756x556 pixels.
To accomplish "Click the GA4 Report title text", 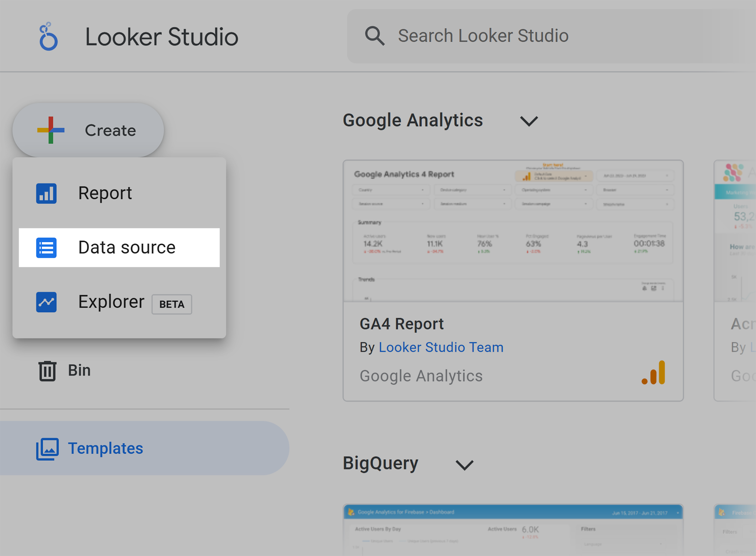I will pyautogui.click(x=402, y=324).
